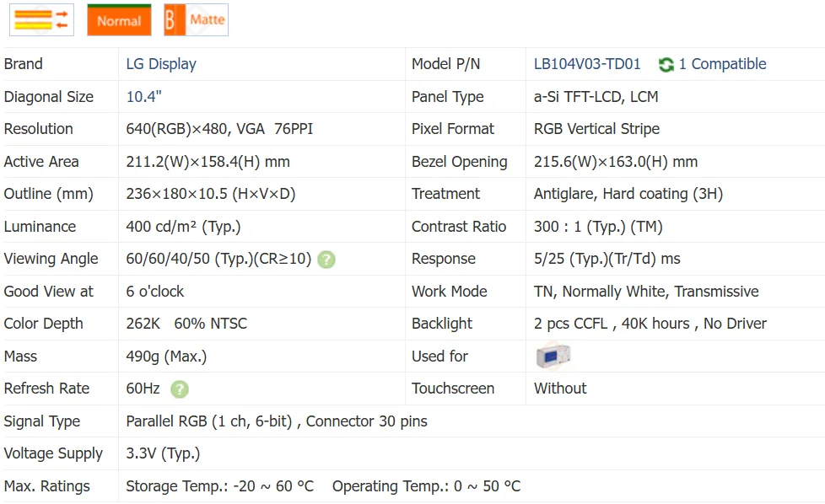Screen dimensions: 825x504
Task: Click the a-Si TFT-LCD panel type value
Action: [596, 97]
